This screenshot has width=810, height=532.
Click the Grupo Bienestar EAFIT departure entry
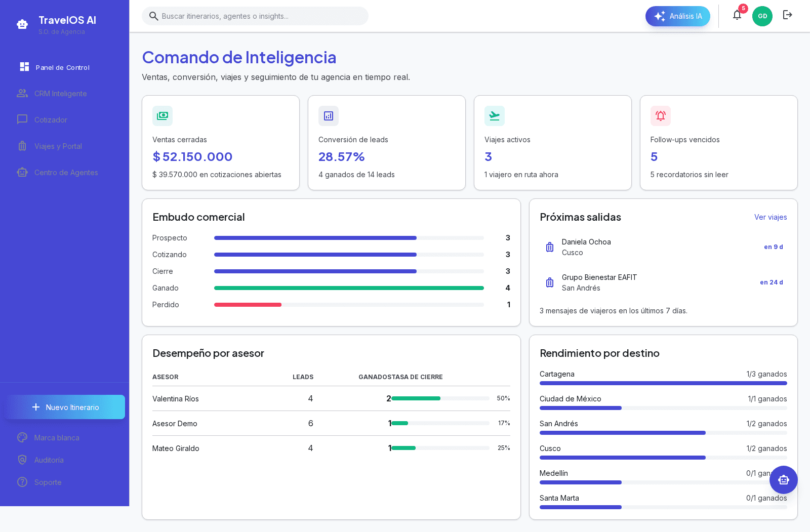663,282
